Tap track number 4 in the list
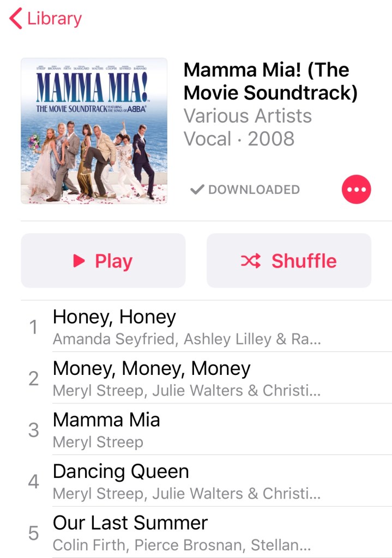 (x=33, y=482)
